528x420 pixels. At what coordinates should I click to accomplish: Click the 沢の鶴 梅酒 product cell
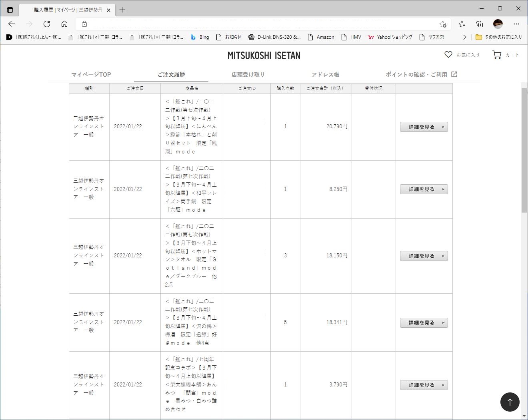click(x=192, y=322)
